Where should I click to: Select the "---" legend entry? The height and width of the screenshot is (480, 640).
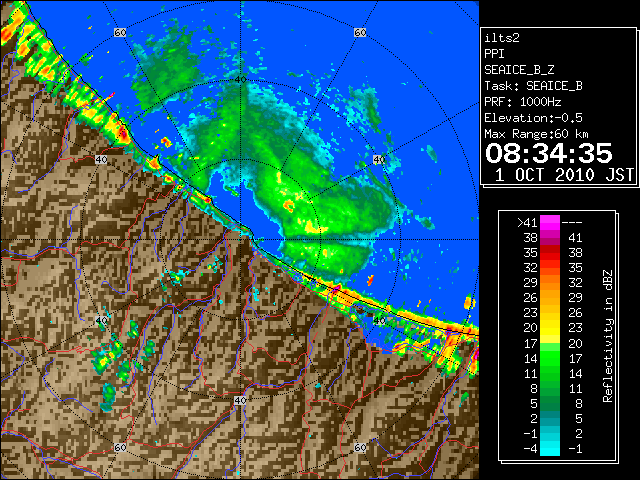pyautogui.click(x=572, y=223)
